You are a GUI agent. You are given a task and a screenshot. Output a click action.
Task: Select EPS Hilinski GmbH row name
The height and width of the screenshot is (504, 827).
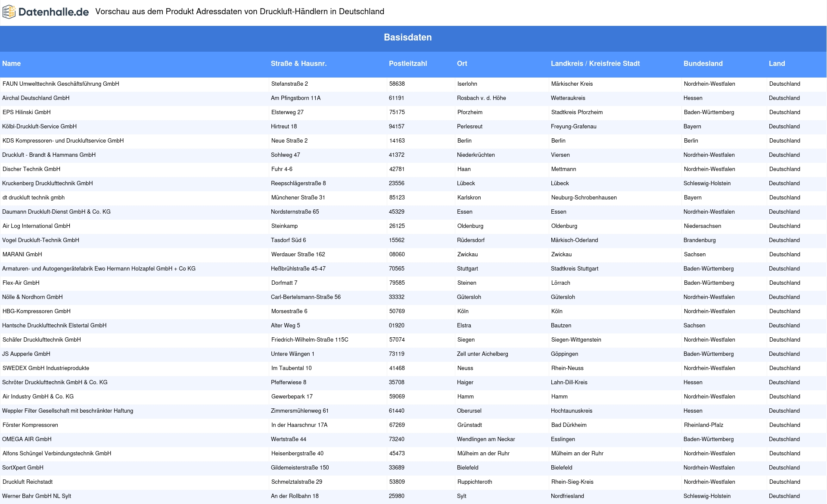tap(27, 112)
